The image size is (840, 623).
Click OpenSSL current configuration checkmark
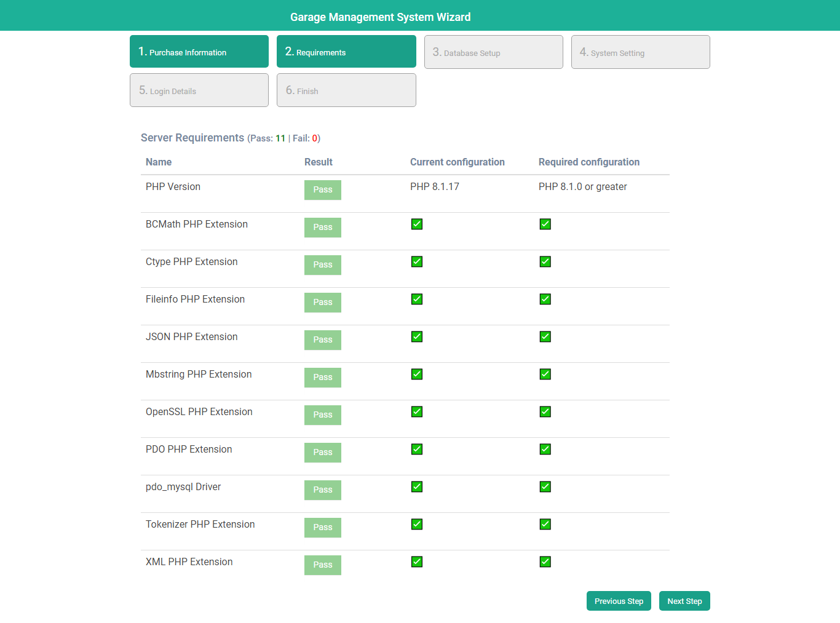[417, 411]
